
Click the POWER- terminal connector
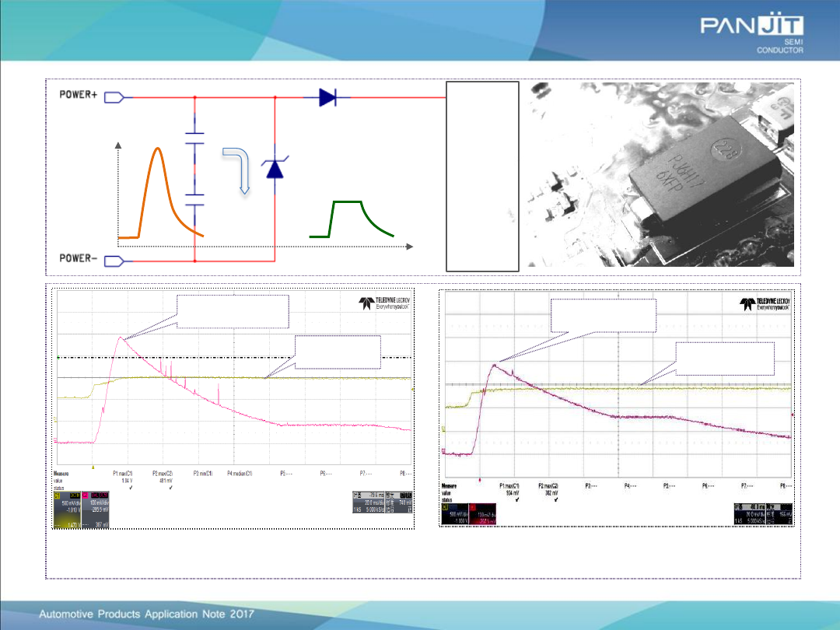(113, 261)
